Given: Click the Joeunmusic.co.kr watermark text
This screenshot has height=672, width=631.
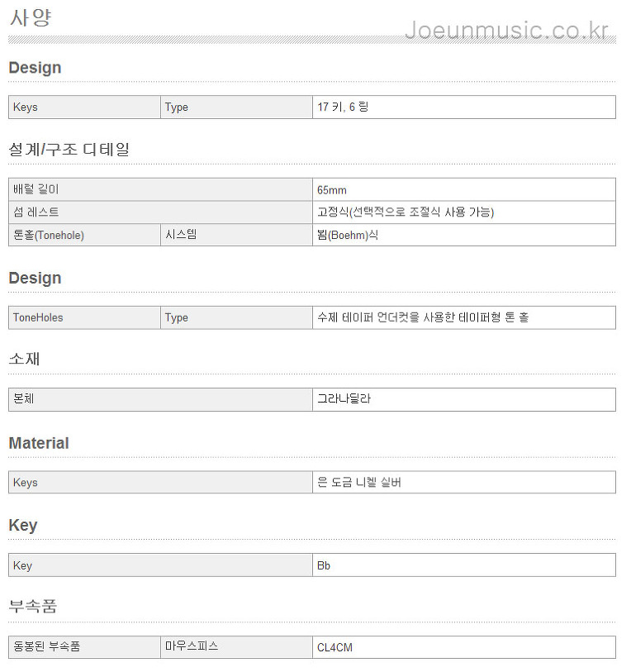Looking at the screenshot, I should tap(506, 31).
